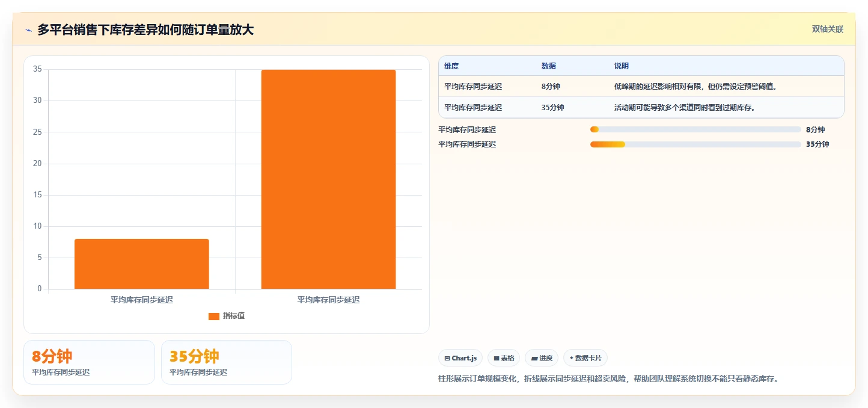Select the 表格 chip

click(504, 358)
